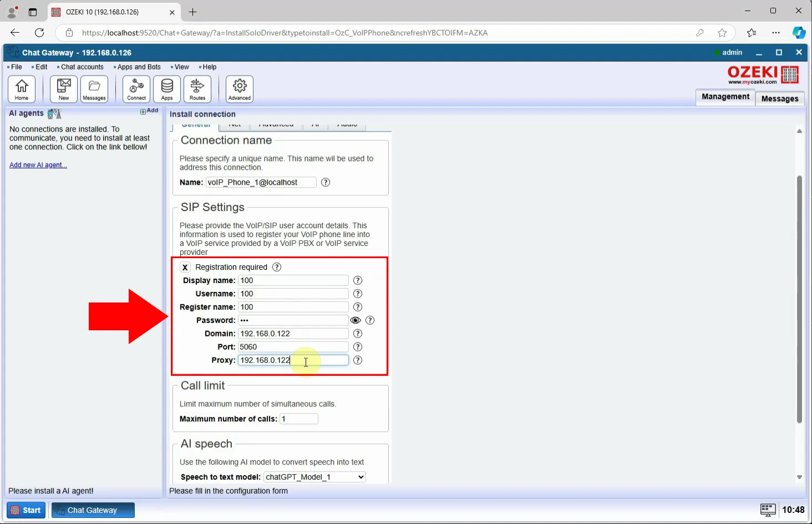The width and height of the screenshot is (812, 524).
Task: Click the New message toolbar icon
Action: [64, 89]
